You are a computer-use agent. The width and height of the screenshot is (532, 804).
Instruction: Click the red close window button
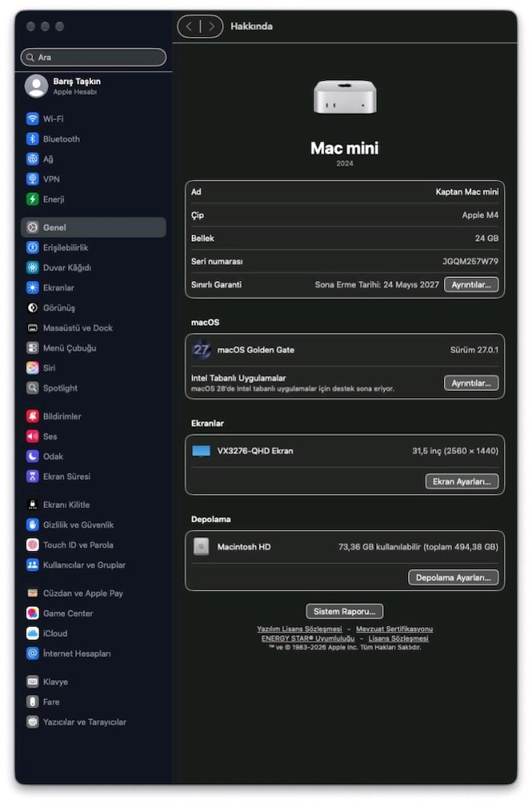31,26
